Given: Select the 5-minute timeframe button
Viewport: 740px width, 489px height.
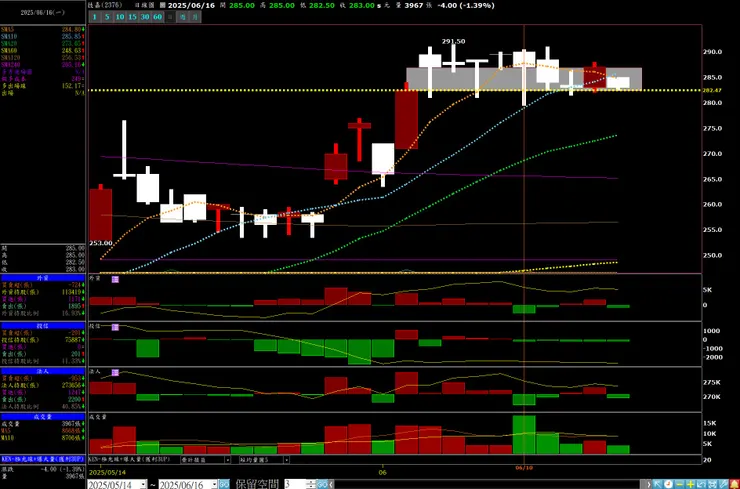Looking at the screenshot, I should 108,17.
